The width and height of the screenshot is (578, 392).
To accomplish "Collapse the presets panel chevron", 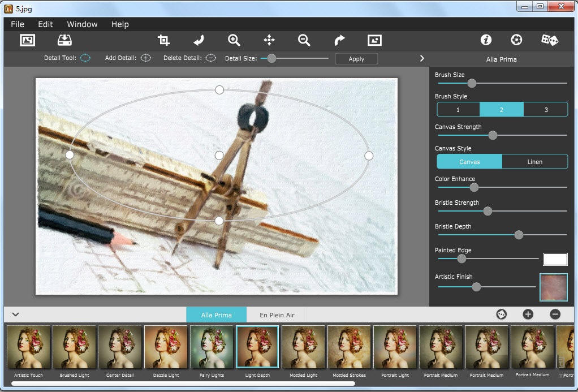I will tap(15, 315).
